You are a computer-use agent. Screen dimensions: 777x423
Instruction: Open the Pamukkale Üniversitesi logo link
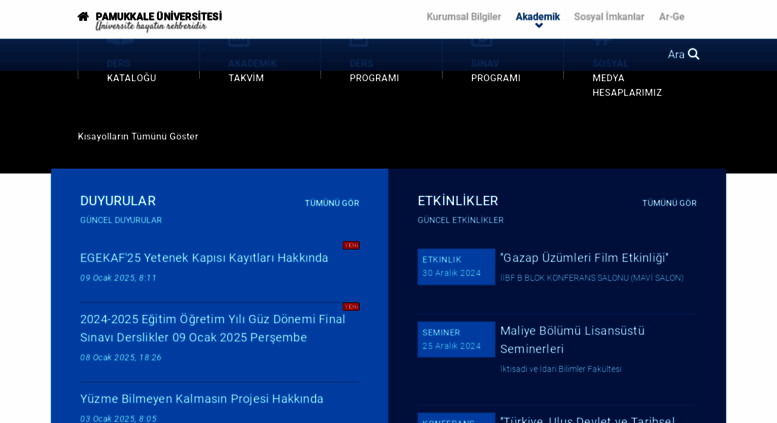point(158,21)
